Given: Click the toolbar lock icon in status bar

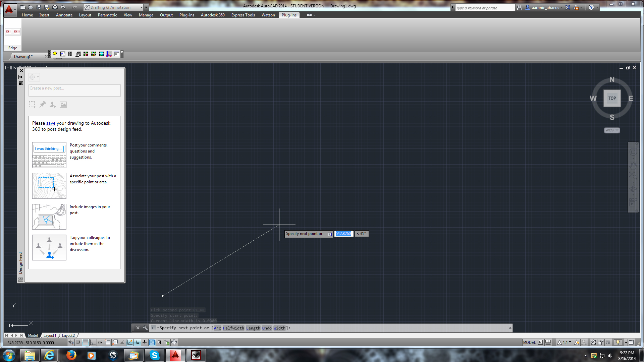Looking at the screenshot, I should (x=601, y=342).
